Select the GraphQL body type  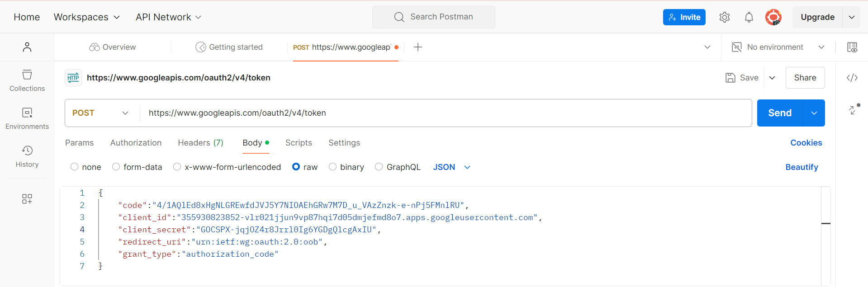379,167
